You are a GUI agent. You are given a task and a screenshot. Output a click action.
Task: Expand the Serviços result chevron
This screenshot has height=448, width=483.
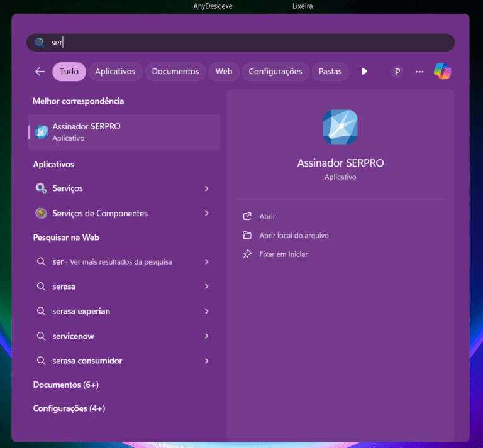point(207,188)
